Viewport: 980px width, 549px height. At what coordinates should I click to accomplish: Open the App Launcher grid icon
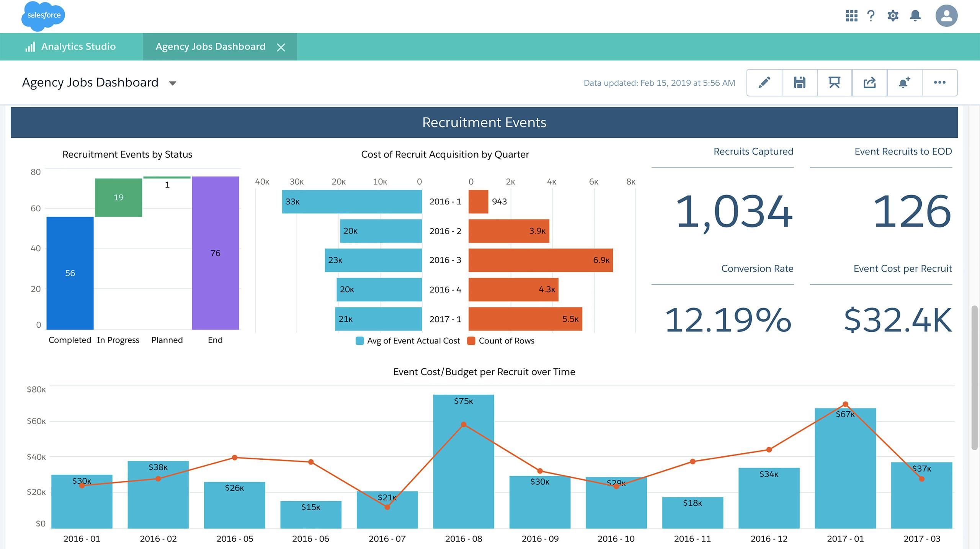click(851, 16)
